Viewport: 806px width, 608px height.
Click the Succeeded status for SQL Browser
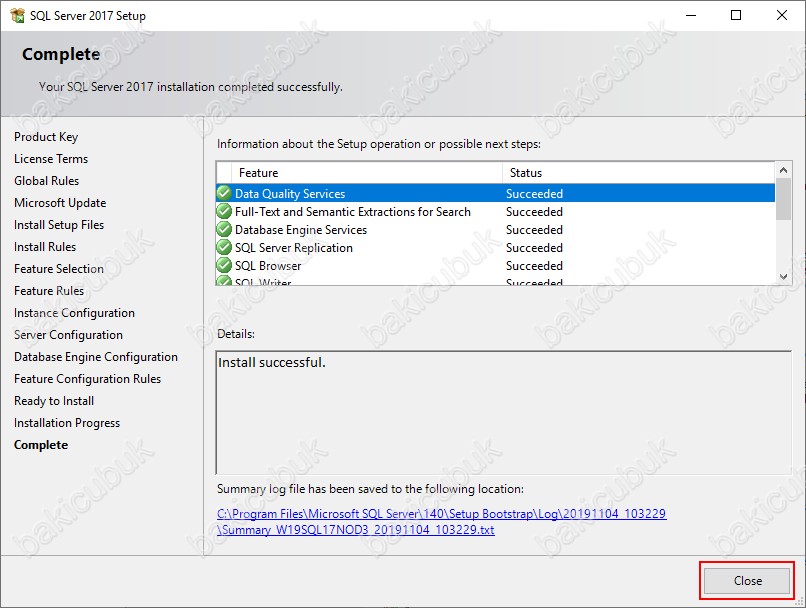[x=534, y=266]
